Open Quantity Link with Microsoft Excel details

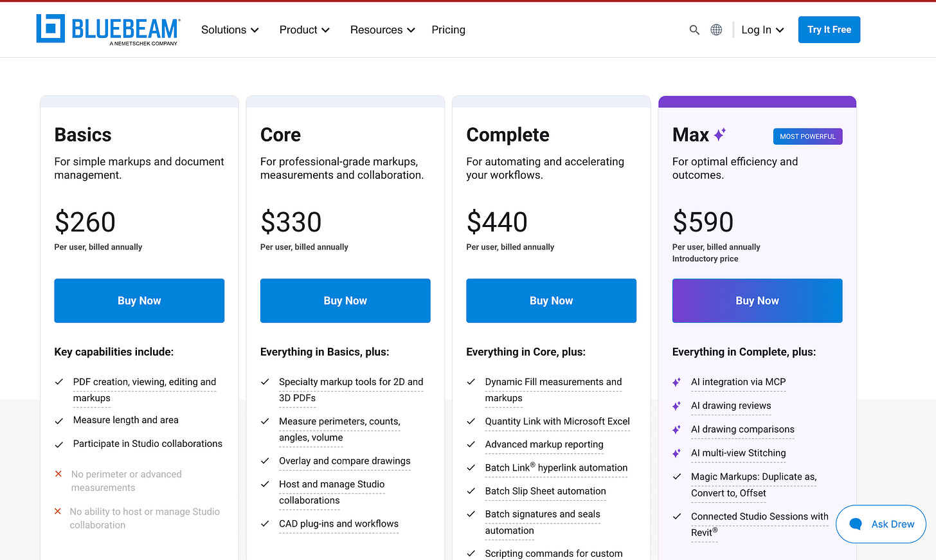coord(557,422)
